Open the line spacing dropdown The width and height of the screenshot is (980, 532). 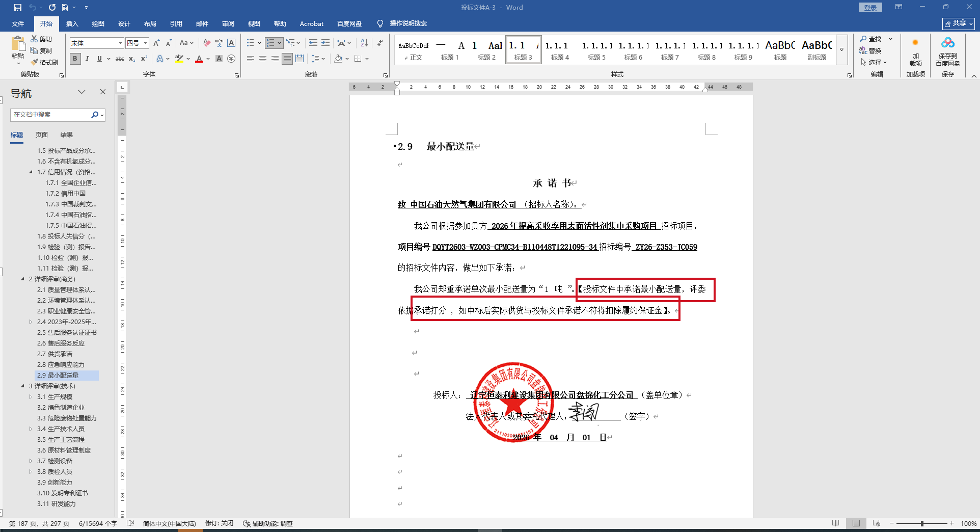(x=318, y=59)
